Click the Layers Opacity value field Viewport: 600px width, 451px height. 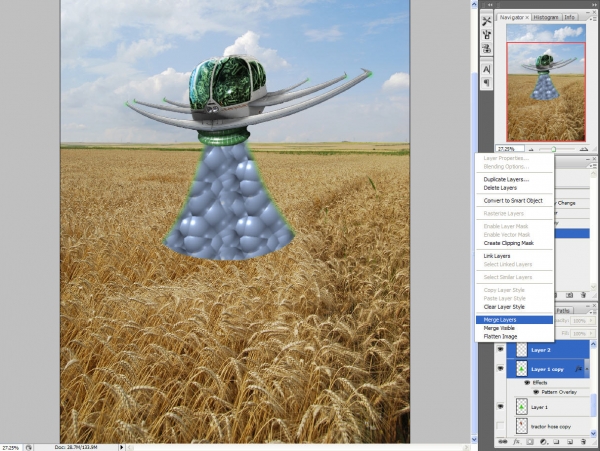click(x=579, y=321)
